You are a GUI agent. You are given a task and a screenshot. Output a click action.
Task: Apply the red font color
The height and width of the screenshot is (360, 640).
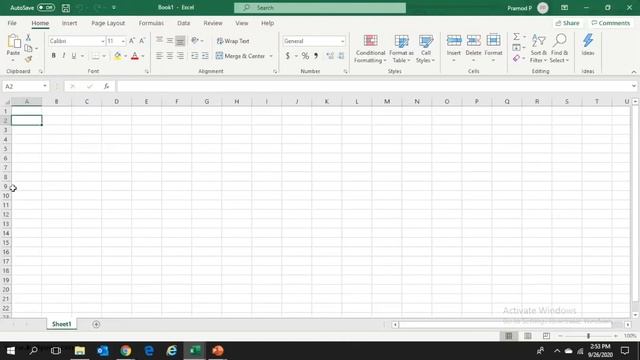(x=135, y=56)
